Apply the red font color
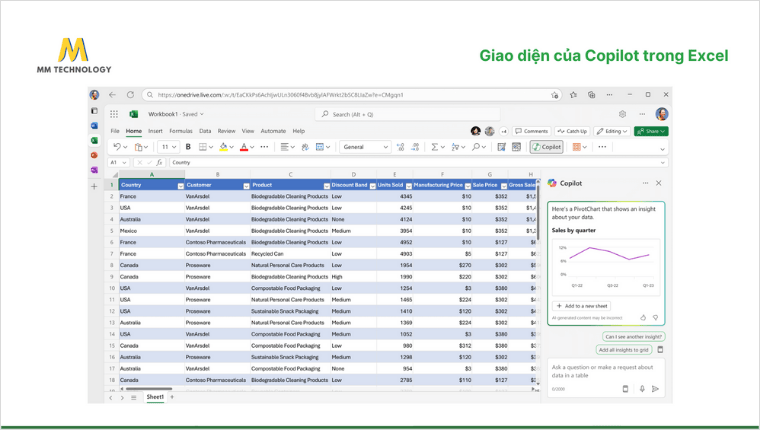This screenshot has height=430, width=760. tap(244, 147)
